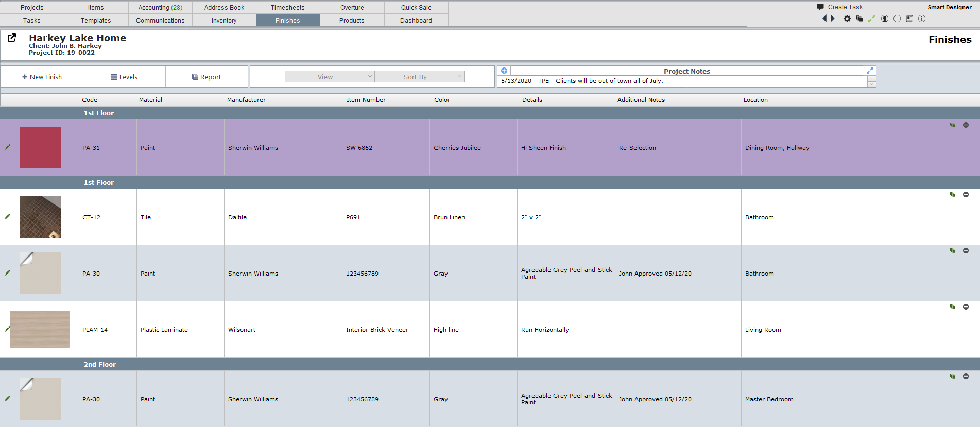Click the Manufacturer column header
Image resolution: width=980 pixels, height=427 pixels.
246,100
